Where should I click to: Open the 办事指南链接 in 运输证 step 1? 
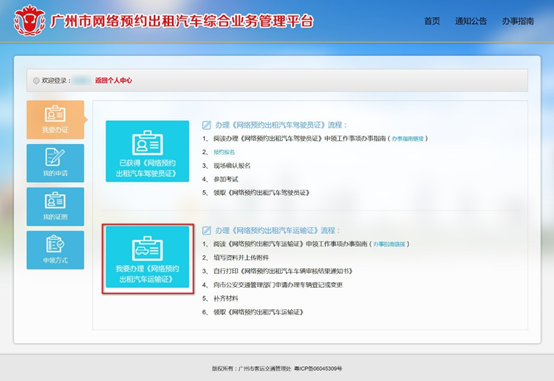coord(389,244)
